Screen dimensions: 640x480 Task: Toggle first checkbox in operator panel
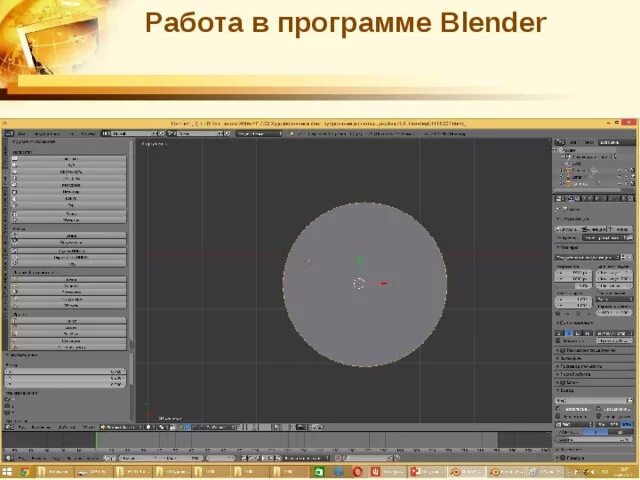[x=7, y=400]
